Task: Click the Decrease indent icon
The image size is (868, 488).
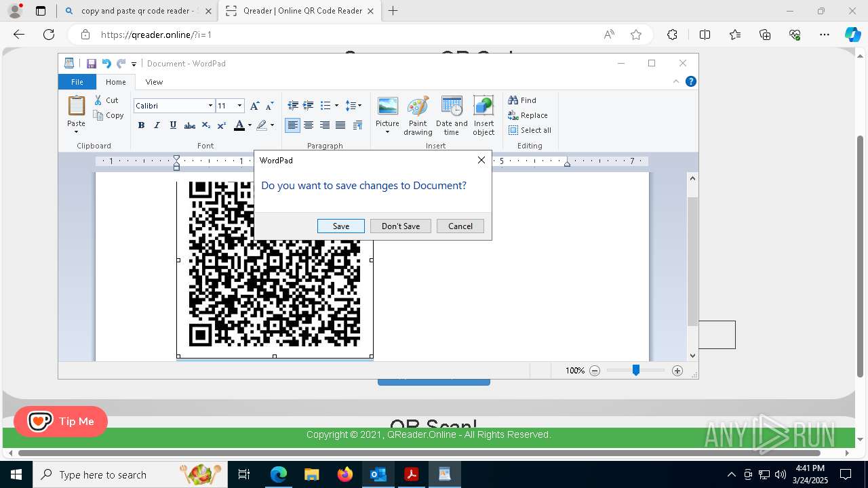Action: 293,106
